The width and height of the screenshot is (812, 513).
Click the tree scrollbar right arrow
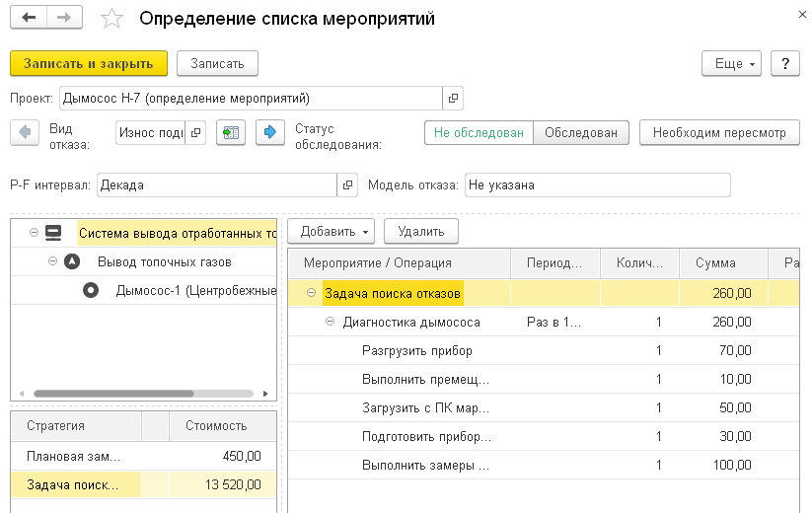(265, 394)
